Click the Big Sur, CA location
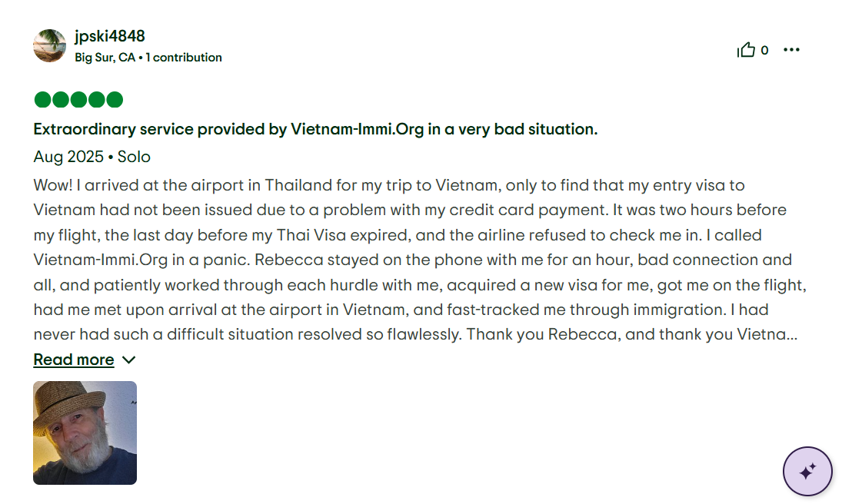 tap(105, 58)
